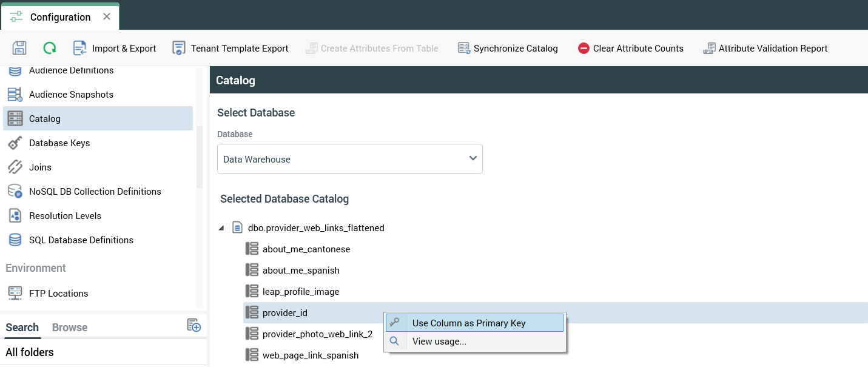Open Import & Export
868x367 pixels.
115,49
